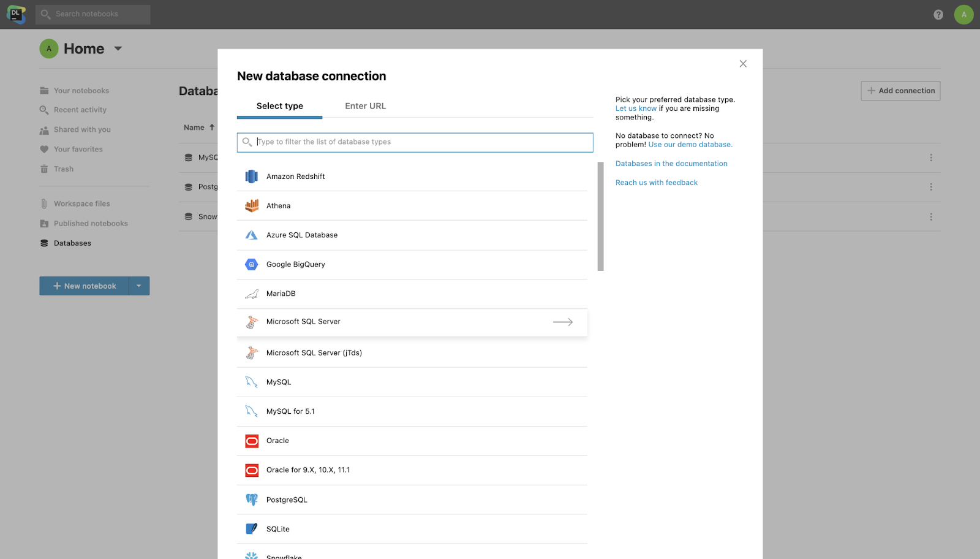Select Oracle from the list

pyautogui.click(x=412, y=441)
